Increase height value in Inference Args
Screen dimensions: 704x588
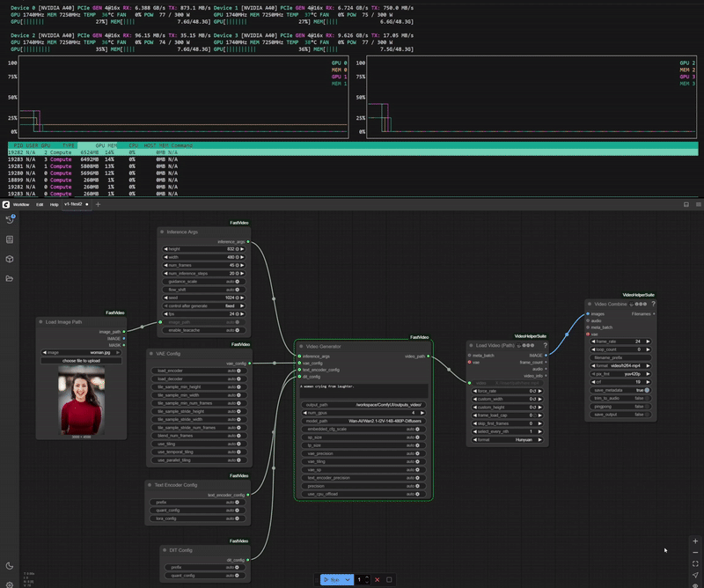242,249
